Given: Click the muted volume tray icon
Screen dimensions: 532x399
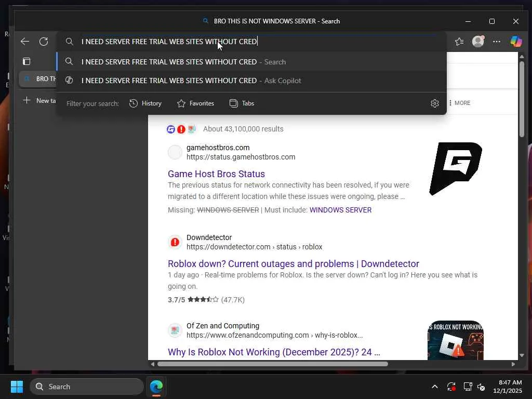Looking at the screenshot, I should tap(481, 387).
